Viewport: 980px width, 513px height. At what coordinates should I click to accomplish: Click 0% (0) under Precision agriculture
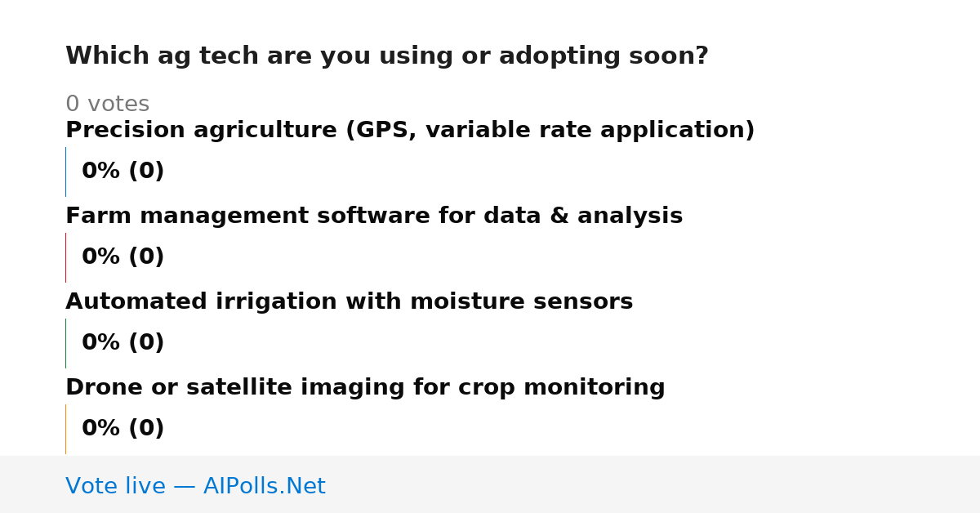coord(122,172)
